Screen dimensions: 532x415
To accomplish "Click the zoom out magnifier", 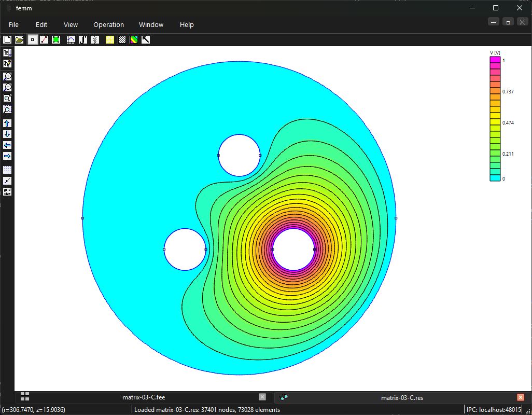I will tap(7, 87).
